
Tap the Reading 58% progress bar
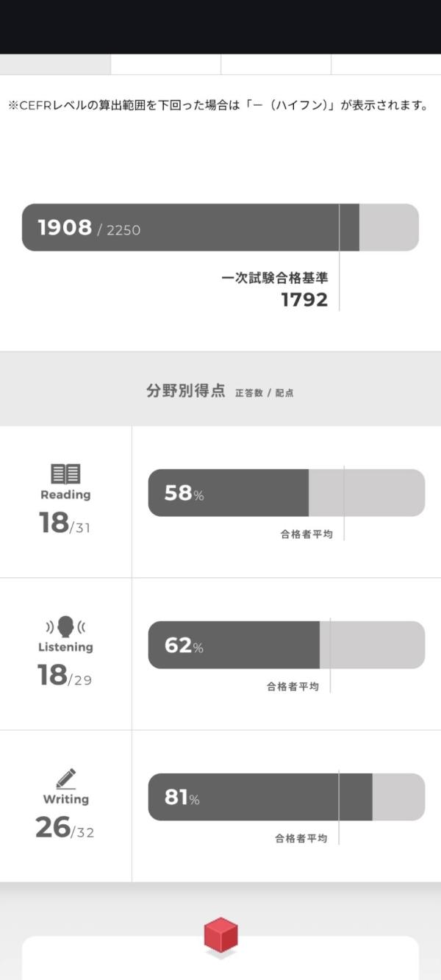point(286,493)
